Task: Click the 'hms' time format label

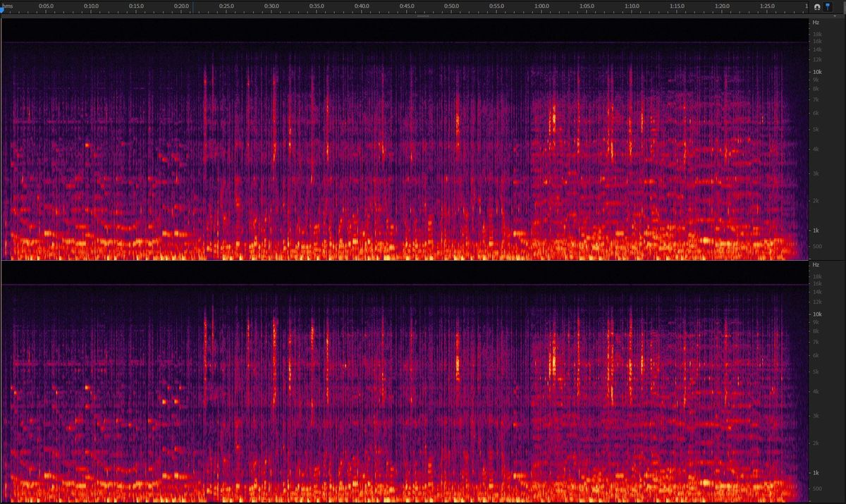Action: point(8,6)
